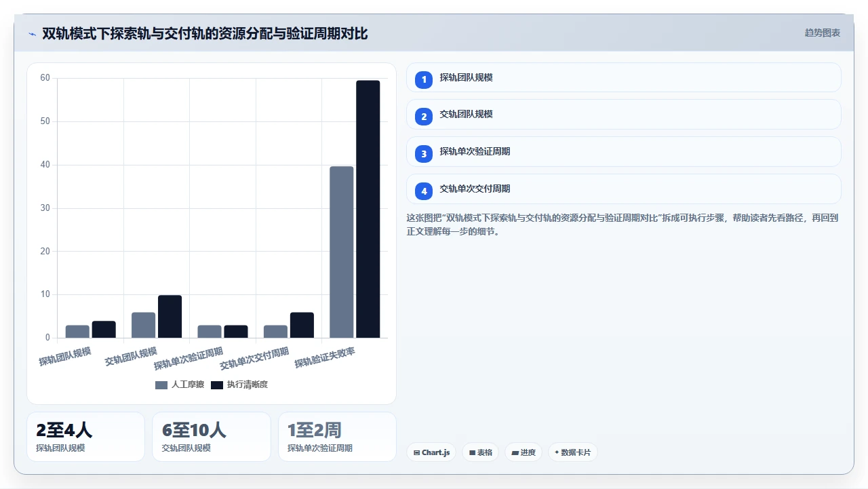The image size is (868, 489).
Task: Click the chart title heading text
Action: click(x=205, y=33)
